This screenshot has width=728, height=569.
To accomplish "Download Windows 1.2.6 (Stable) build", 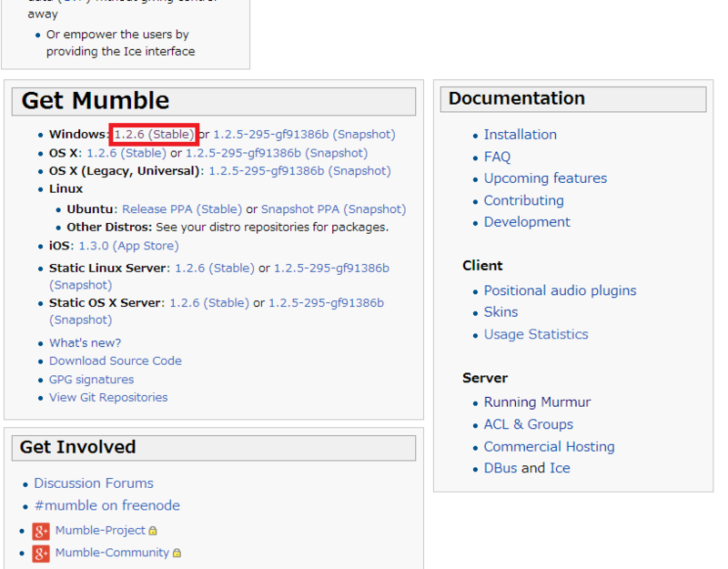I will pos(154,134).
